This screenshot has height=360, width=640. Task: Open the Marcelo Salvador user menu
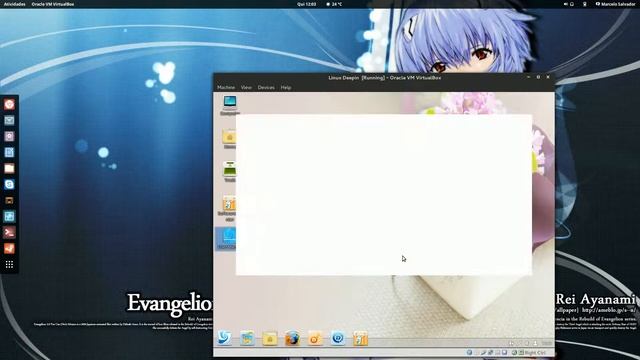pyautogui.click(x=615, y=4)
